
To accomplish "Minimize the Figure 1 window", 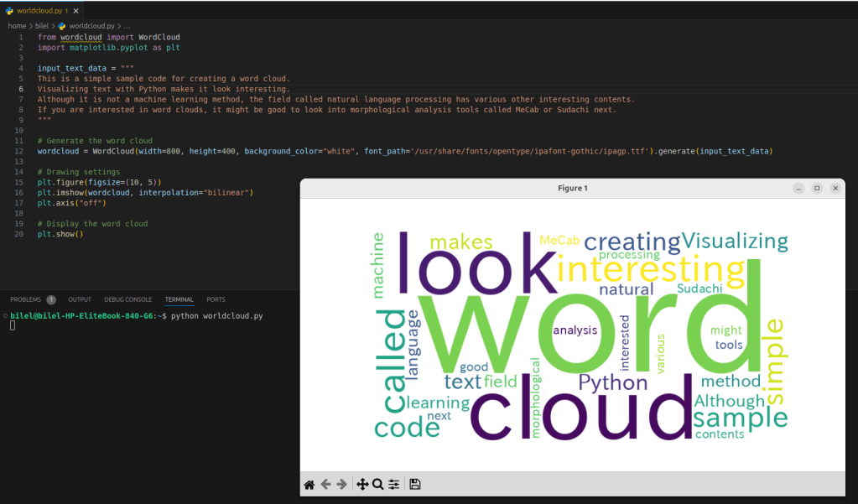I will (798, 189).
